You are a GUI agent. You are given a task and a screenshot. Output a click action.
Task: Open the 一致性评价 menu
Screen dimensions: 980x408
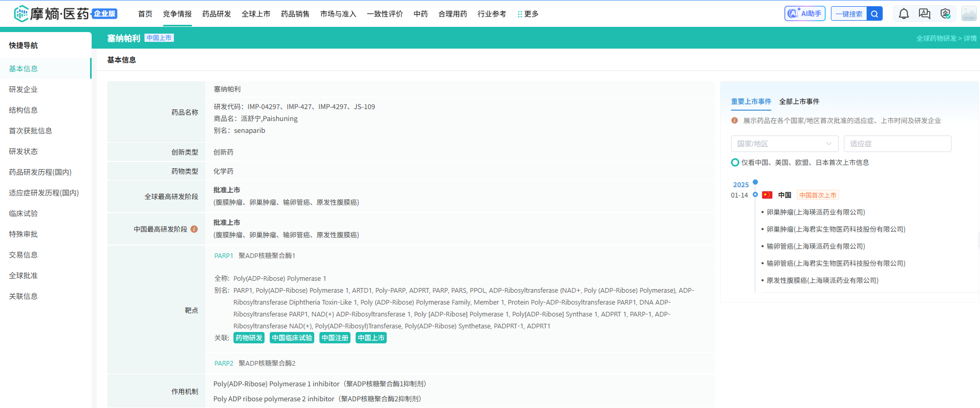(385, 14)
